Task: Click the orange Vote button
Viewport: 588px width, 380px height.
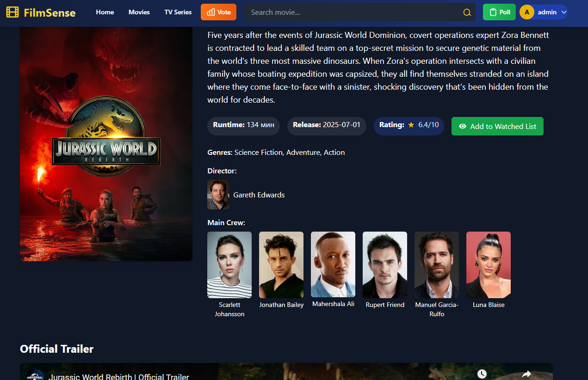Action: pos(218,12)
